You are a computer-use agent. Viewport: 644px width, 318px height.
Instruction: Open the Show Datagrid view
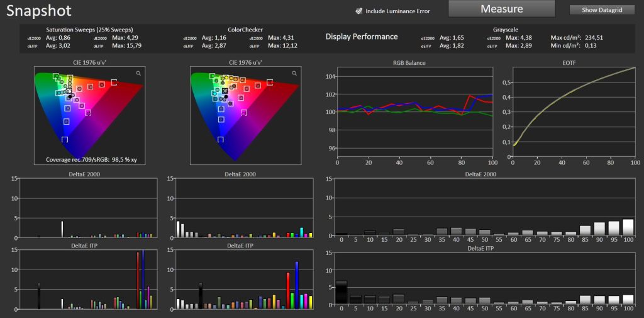tap(602, 10)
